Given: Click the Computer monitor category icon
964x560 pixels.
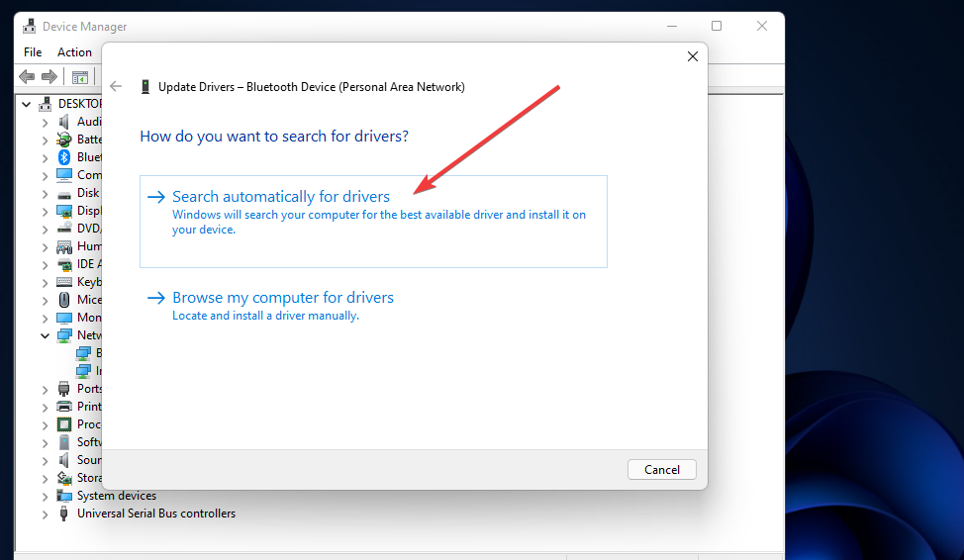Looking at the screenshot, I should (64, 175).
